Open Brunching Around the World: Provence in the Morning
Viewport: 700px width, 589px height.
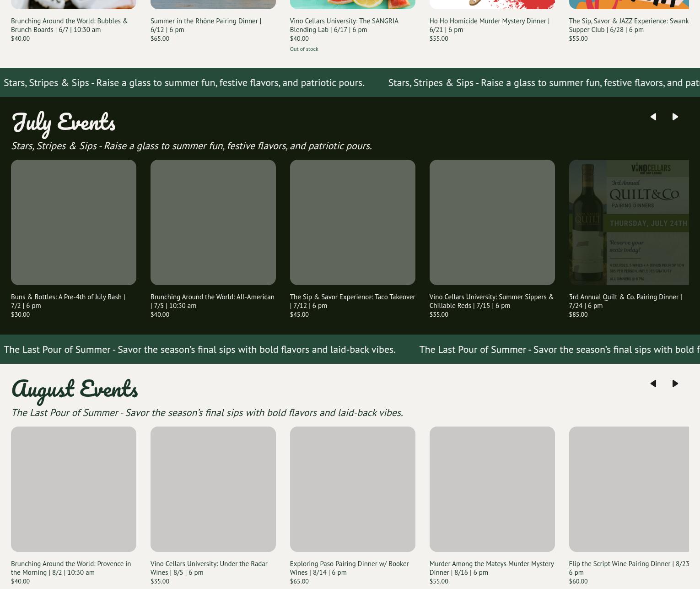point(71,568)
